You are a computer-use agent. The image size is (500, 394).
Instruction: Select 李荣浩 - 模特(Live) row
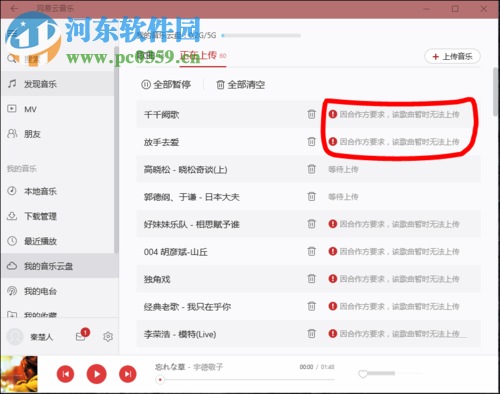[309, 333]
